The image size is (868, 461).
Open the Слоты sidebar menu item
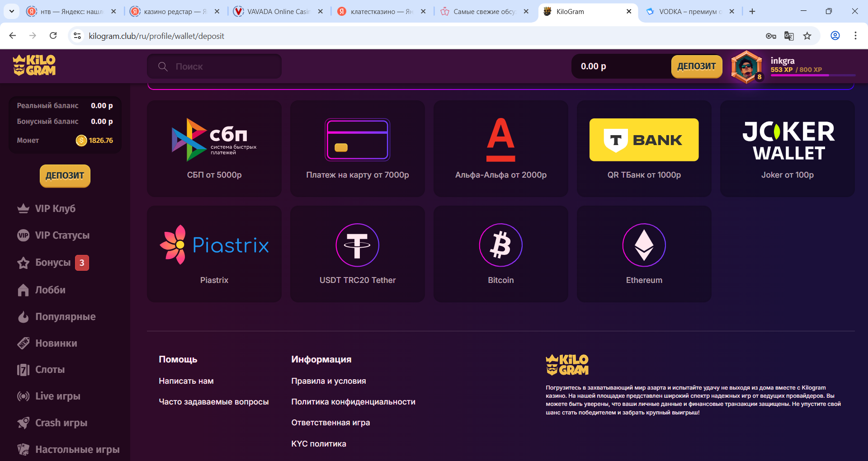pos(50,370)
